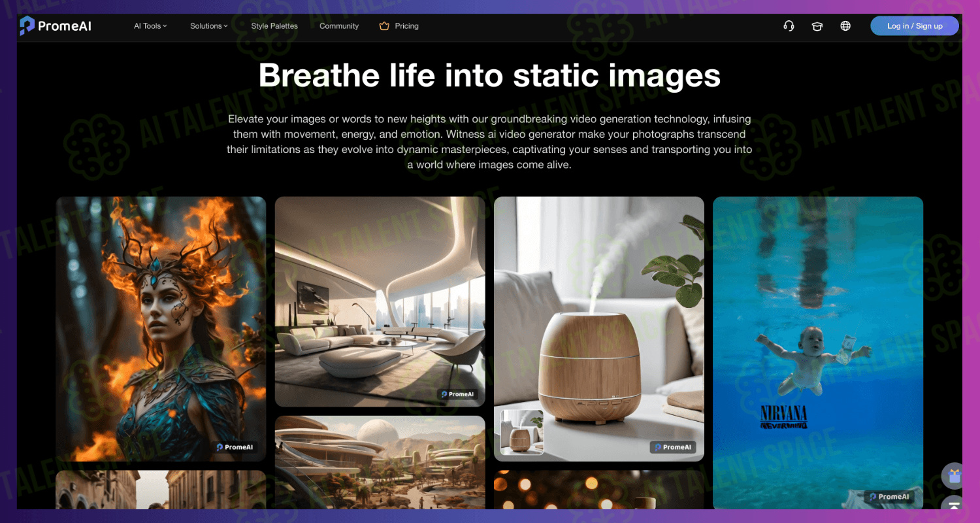Click the small diffuser source thumbnail
The height and width of the screenshot is (523, 980).
[x=522, y=432]
